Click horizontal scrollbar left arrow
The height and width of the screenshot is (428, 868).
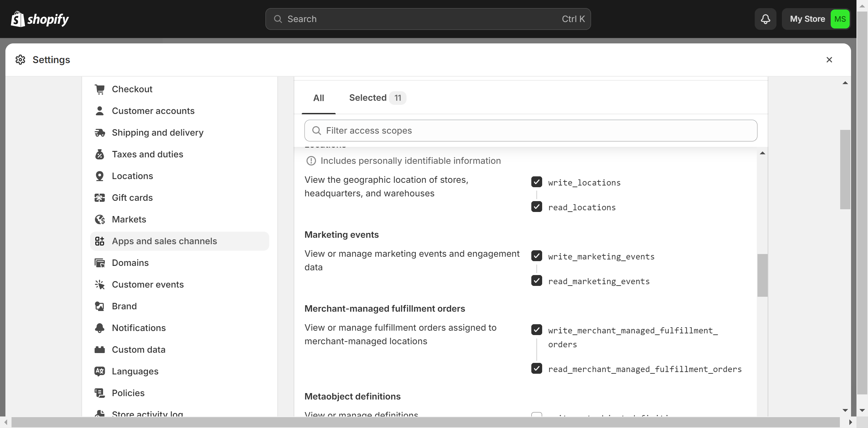tap(6, 422)
